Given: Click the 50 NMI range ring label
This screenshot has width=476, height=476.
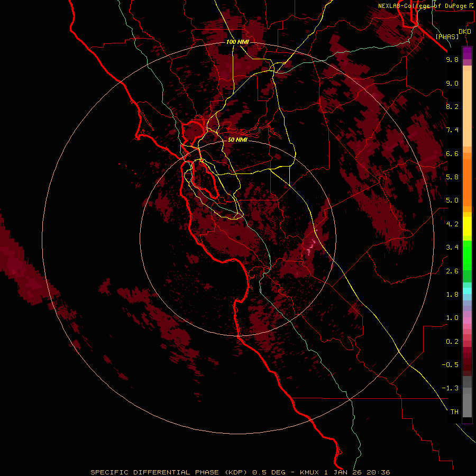Looking at the screenshot, I should [237, 140].
